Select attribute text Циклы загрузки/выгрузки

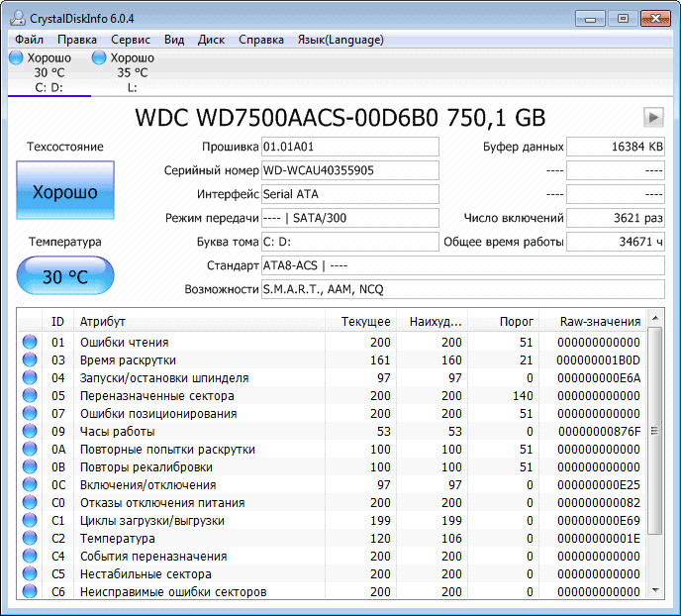click(x=152, y=520)
